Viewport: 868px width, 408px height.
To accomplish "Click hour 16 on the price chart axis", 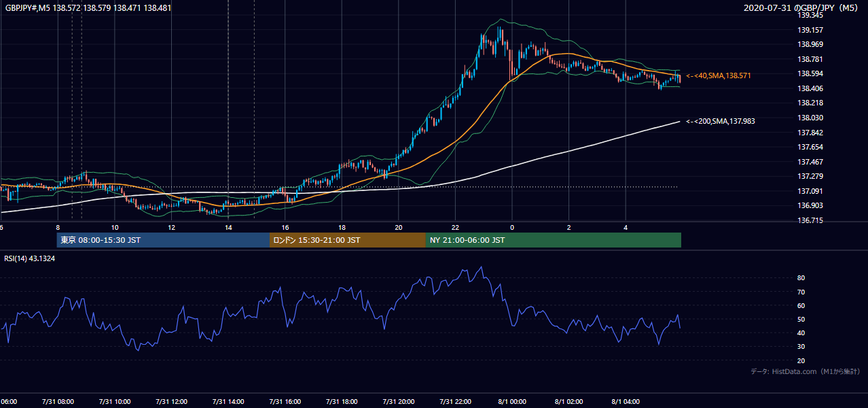I will 285,227.
